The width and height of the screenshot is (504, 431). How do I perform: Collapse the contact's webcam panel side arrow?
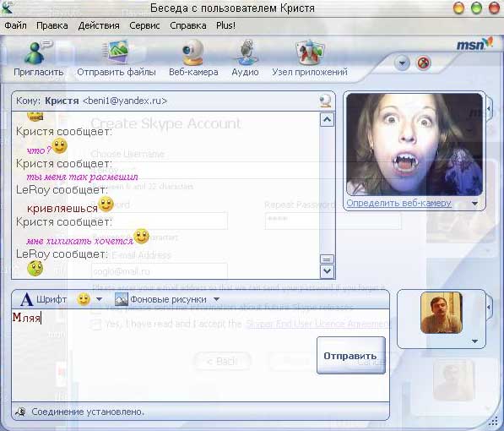pyautogui.click(x=489, y=109)
